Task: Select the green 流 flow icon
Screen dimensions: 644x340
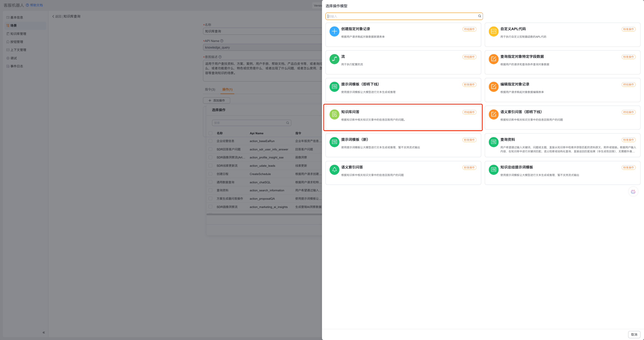Action: (x=334, y=59)
